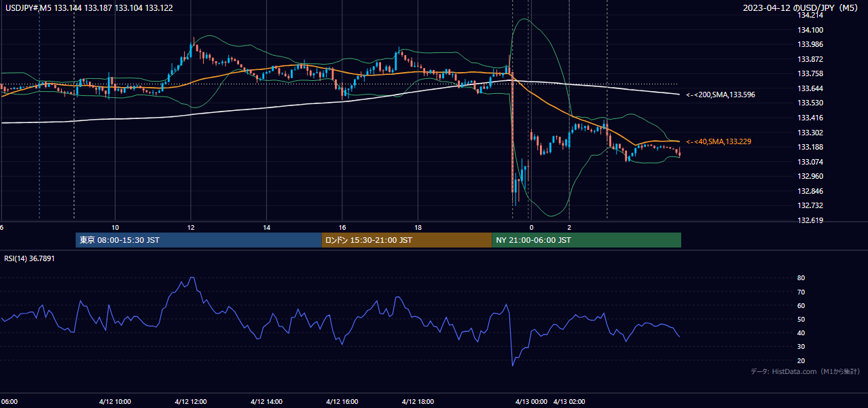Click price axis value 132.846

coord(810,191)
